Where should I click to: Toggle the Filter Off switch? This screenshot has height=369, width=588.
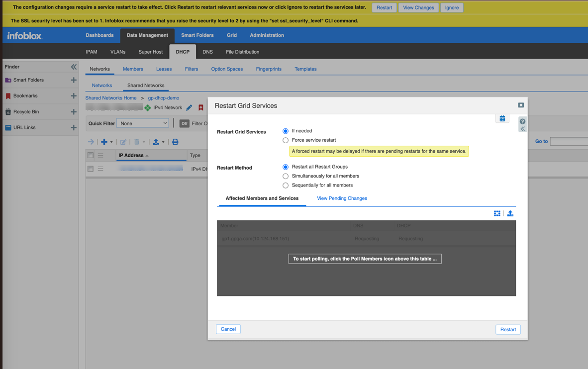[x=184, y=123]
